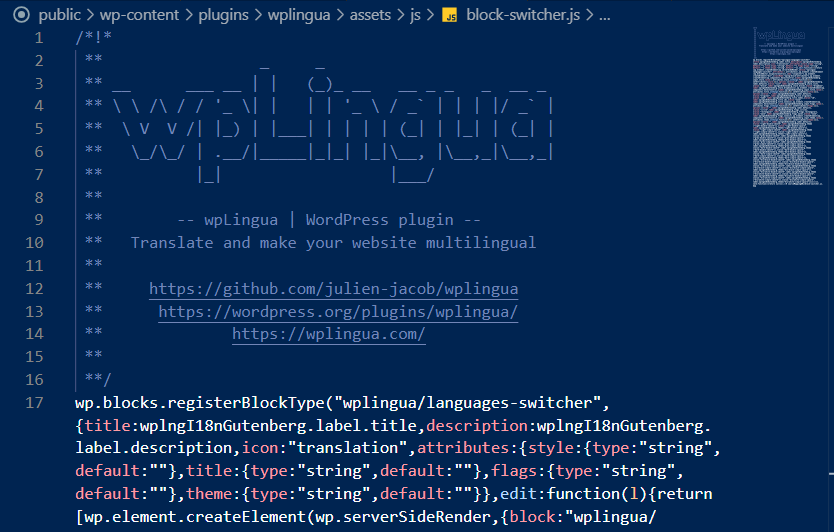This screenshot has height=532, width=834.
Task: Click the 'theme' property key
Action: pyautogui.click(x=209, y=494)
